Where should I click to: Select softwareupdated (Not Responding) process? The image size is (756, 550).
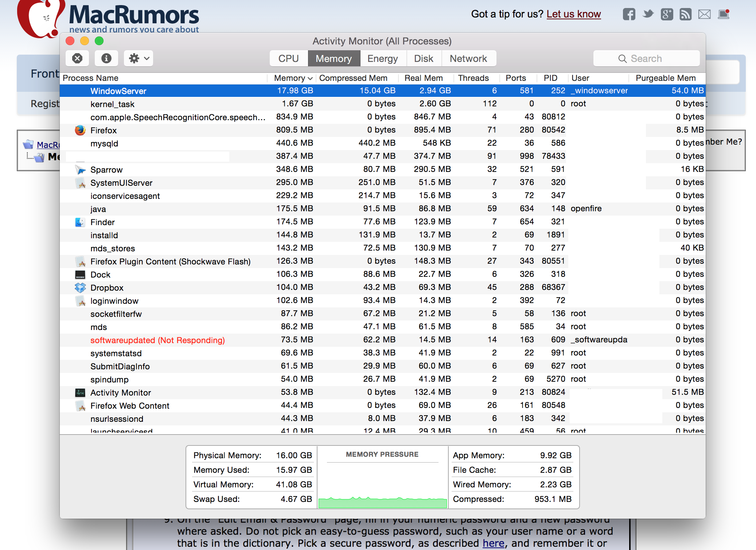tap(382, 340)
